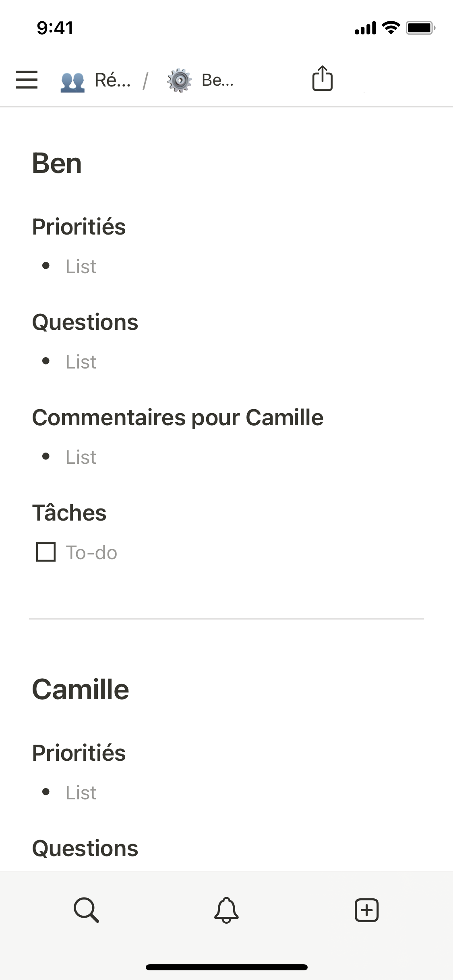Open notifications bell icon
This screenshot has height=980, width=453.
coord(226,910)
